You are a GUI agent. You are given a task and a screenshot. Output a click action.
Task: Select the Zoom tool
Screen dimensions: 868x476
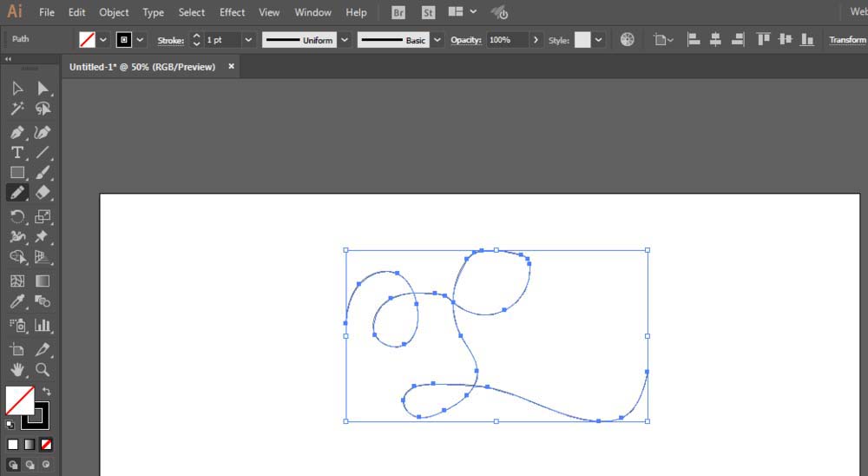[x=43, y=370]
